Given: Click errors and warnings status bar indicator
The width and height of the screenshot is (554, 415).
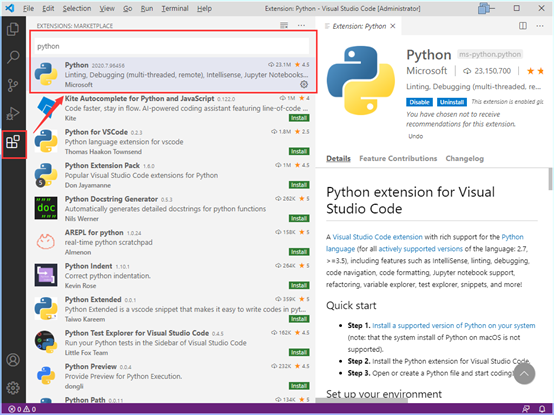Looking at the screenshot, I should click(22, 409).
